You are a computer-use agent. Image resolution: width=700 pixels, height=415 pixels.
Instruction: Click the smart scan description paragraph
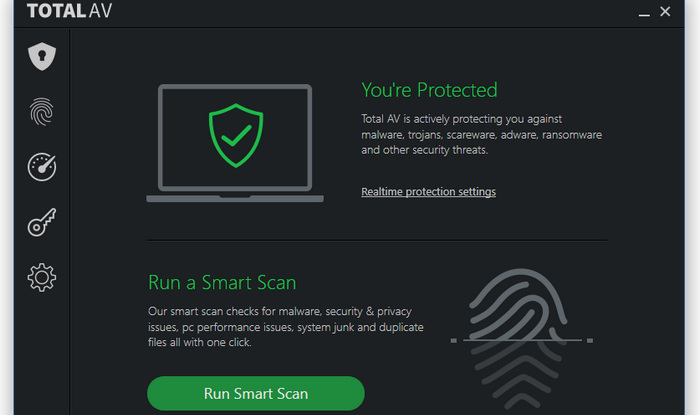coord(286,327)
